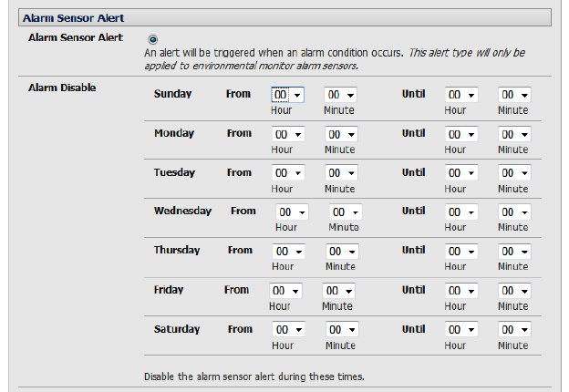The width and height of the screenshot is (569, 392).
Task: Open Sunday From Minute dropdown
Action: (340, 95)
